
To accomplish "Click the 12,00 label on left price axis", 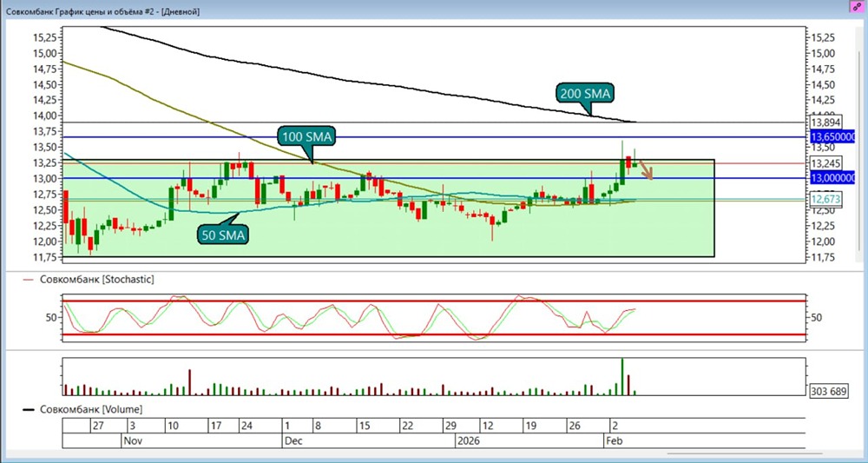I will (45, 241).
